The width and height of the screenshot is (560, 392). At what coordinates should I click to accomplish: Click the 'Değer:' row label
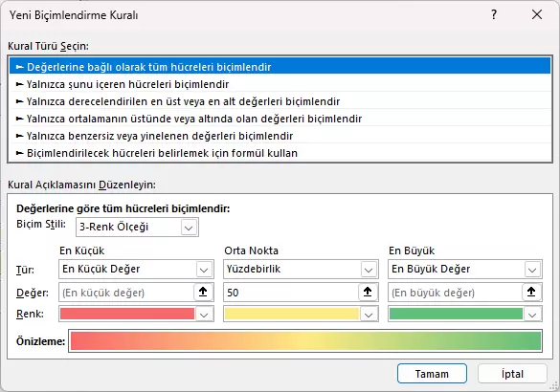[33, 293]
